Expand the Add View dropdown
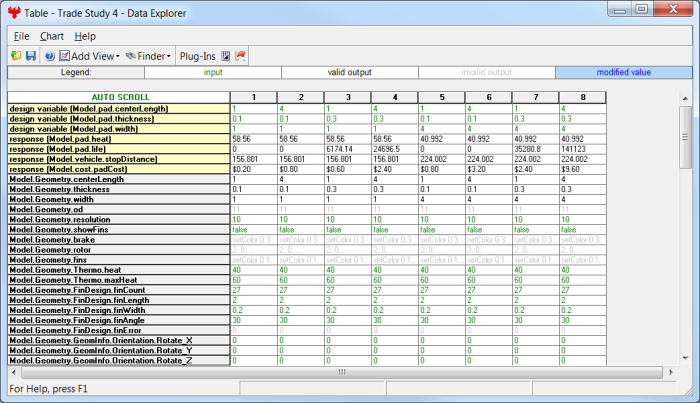Viewport: 700px width, 403px height. [x=89, y=56]
